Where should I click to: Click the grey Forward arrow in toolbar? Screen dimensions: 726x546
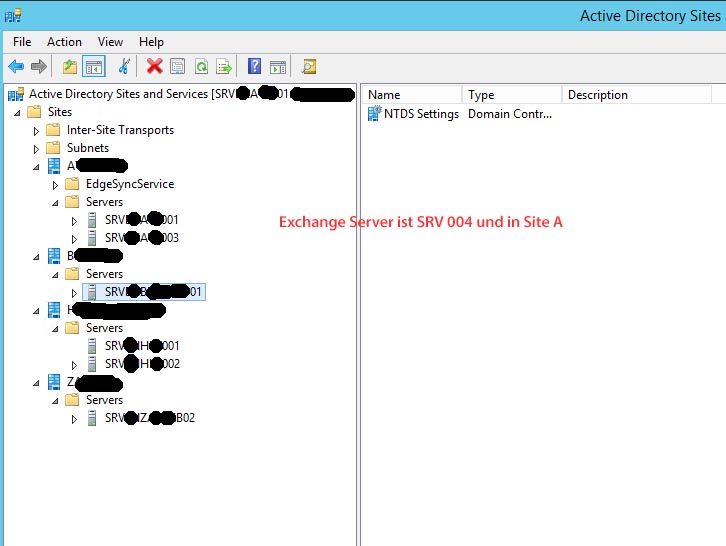39,67
